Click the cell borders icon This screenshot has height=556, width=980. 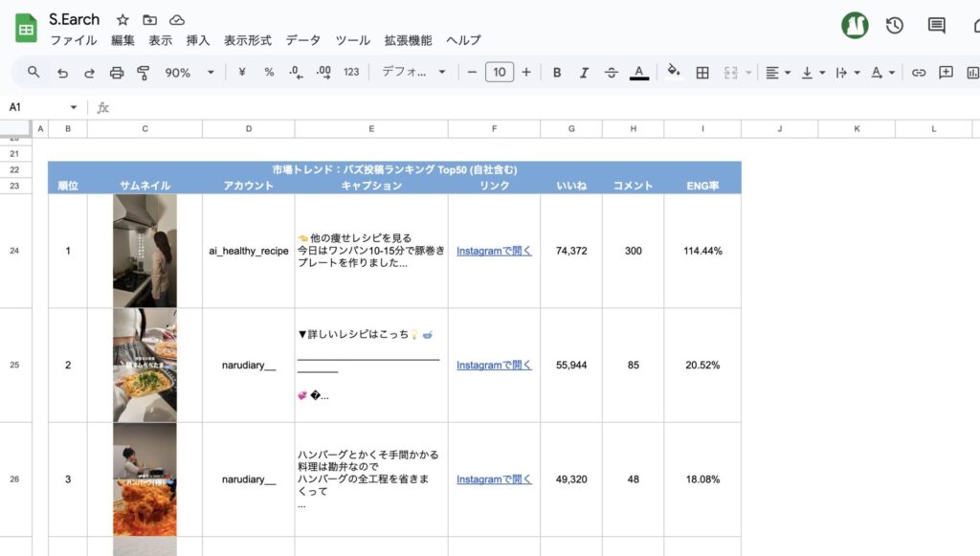click(x=702, y=73)
